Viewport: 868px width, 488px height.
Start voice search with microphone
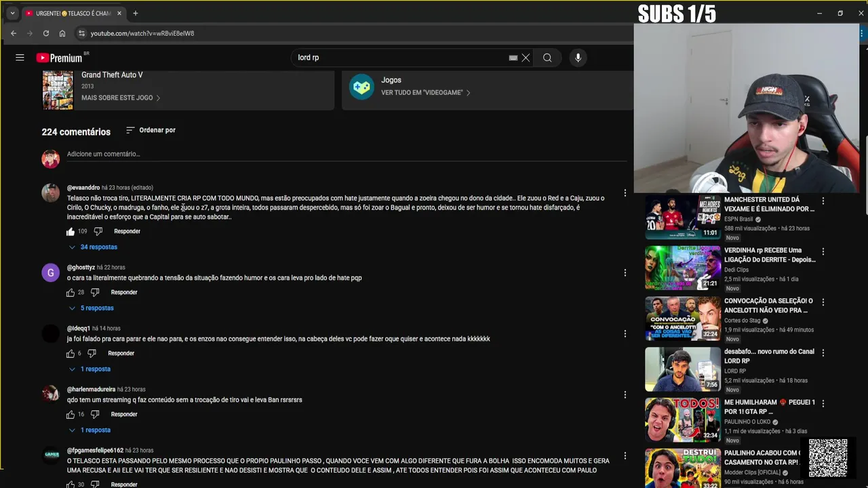(x=578, y=58)
